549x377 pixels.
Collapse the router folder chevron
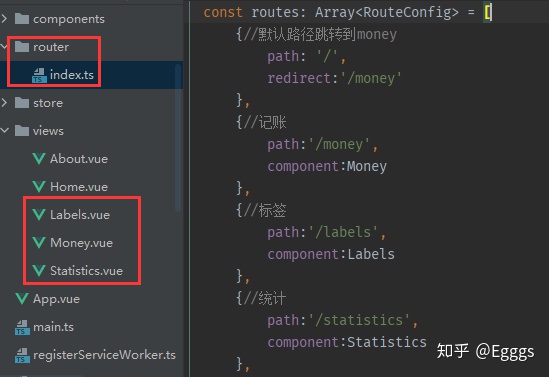[4, 47]
